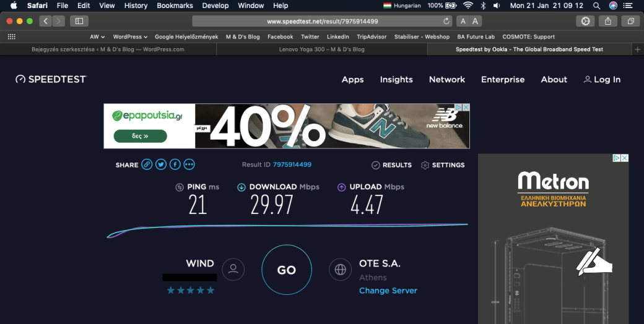Open Stabiliser - Webshop bookmark
The width and height of the screenshot is (644, 324).
422,36
